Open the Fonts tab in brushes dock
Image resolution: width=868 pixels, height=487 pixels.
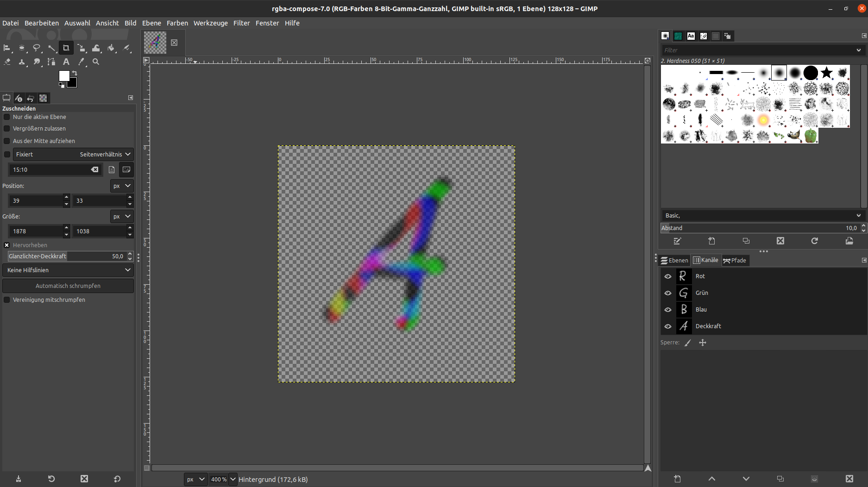tap(691, 36)
